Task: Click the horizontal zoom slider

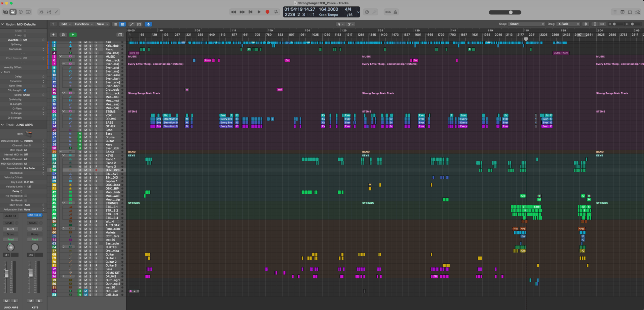Action: coord(633,24)
